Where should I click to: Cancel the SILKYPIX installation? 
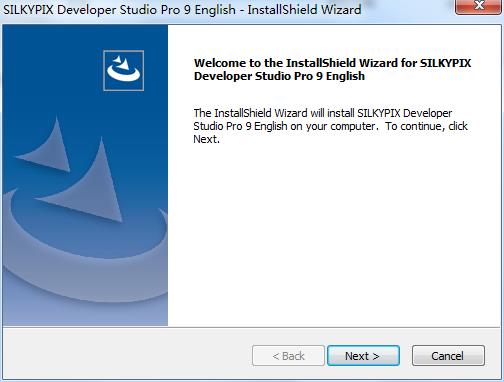[448, 356]
